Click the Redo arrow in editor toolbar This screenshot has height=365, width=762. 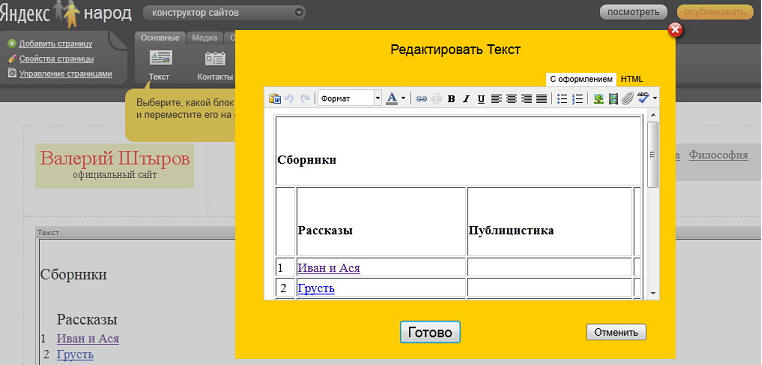coord(305,99)
